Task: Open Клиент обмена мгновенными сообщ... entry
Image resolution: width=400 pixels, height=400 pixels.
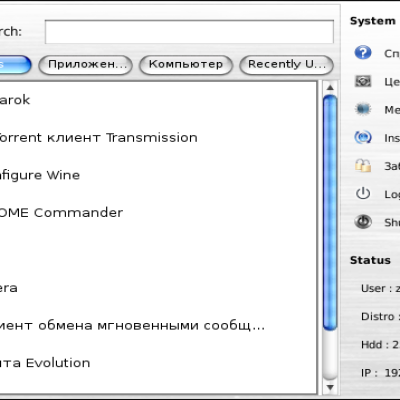Action: point(132,325)
